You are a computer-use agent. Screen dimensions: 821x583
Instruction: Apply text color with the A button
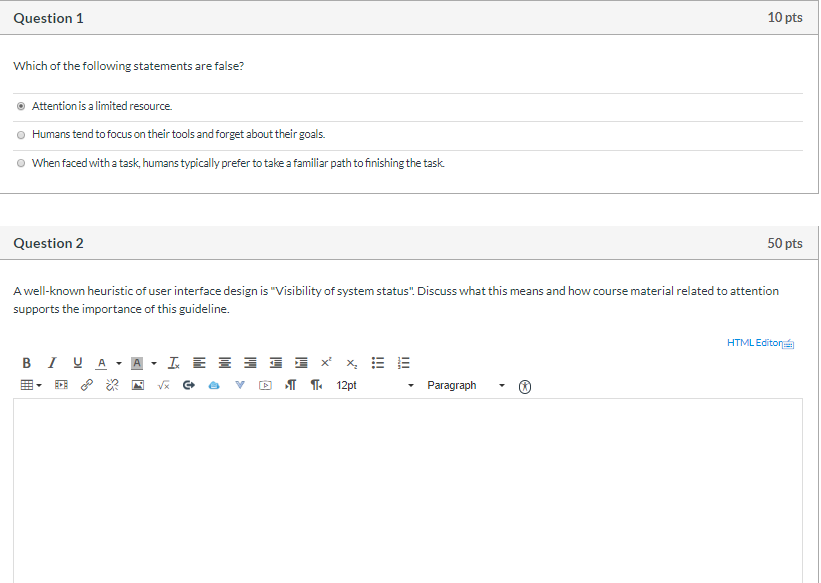pyautogui.click(x=102, y=362)
